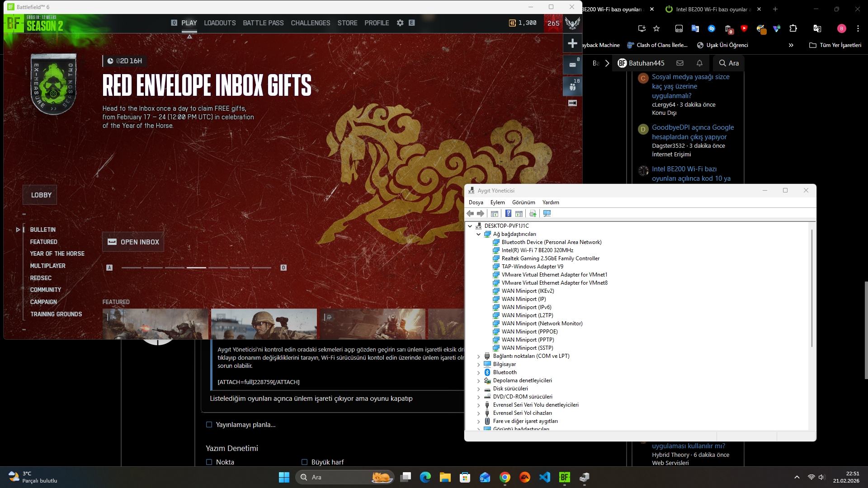Image resolution: width=868 pixels, height=488 pixels.
Task: Switch to the LOADOUTS tab in Battlefield
Action: click(x=220, y=23)
